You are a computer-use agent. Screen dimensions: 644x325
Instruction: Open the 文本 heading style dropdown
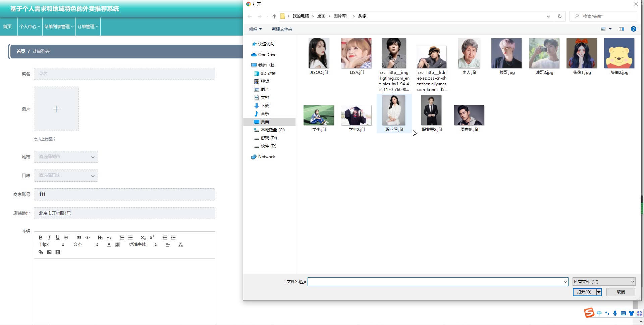(86, 244)
